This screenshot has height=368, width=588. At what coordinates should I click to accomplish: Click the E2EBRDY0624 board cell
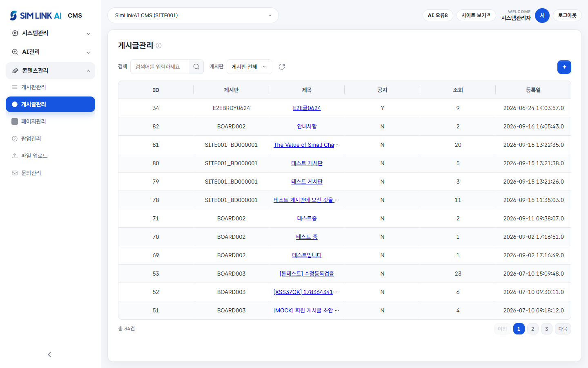(231, 108)
